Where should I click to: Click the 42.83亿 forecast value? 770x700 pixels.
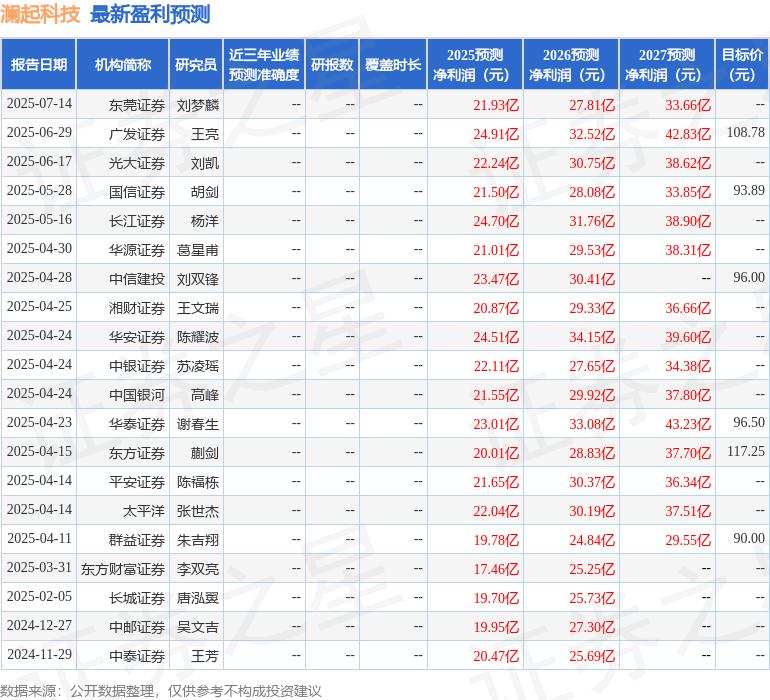[x=688, y=134]
